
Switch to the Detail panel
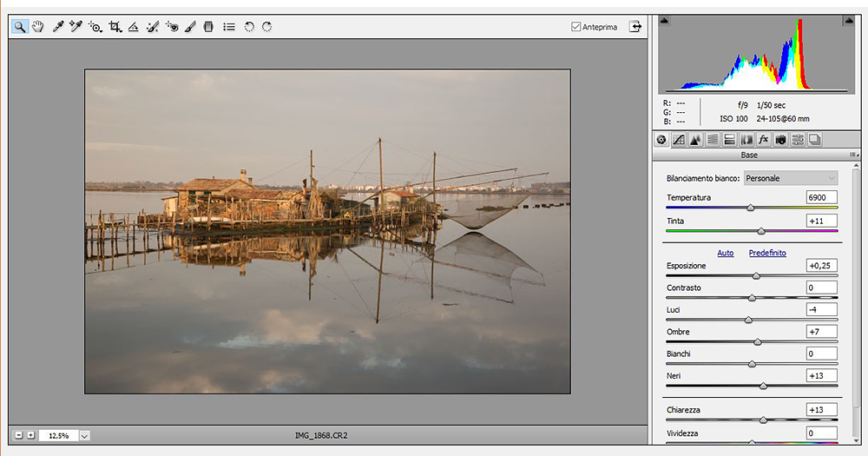(x=695, y=140)
